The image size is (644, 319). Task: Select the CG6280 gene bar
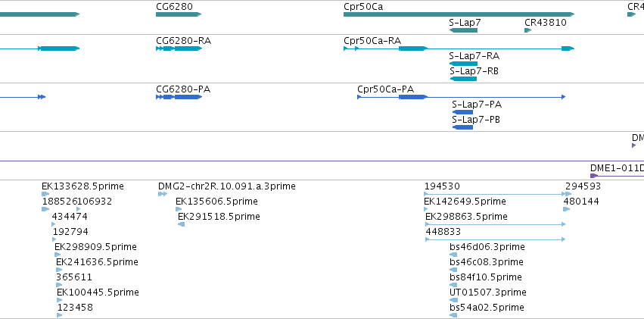(x=179, y=14)
